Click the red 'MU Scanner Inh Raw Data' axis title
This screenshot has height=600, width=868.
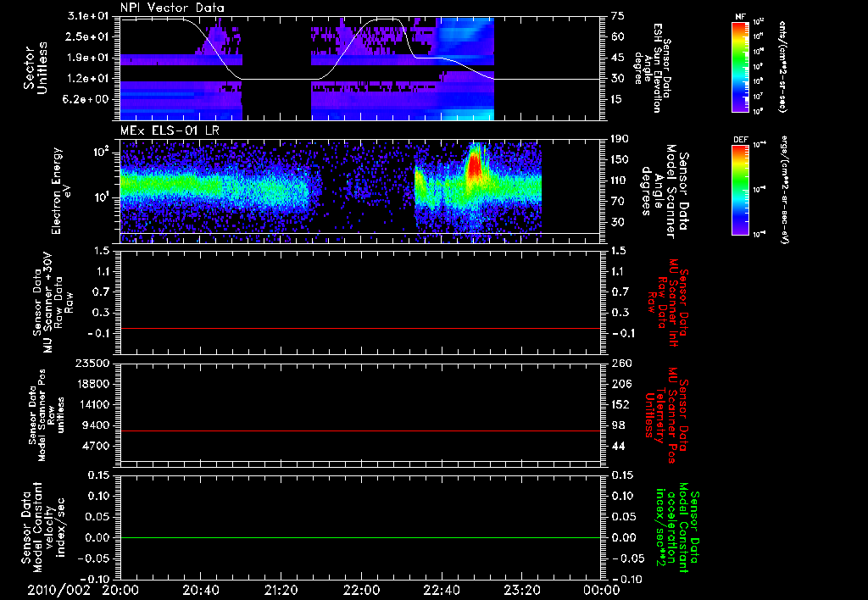click(x=668, y=303)
